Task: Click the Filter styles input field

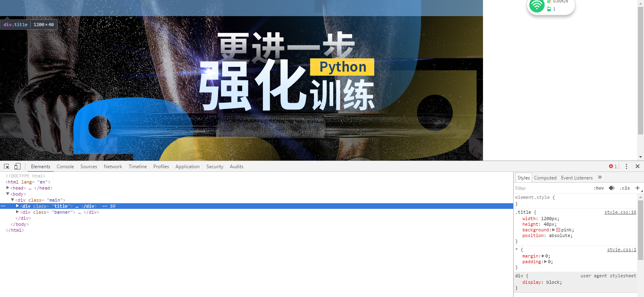Action: [x=551, y=188]
